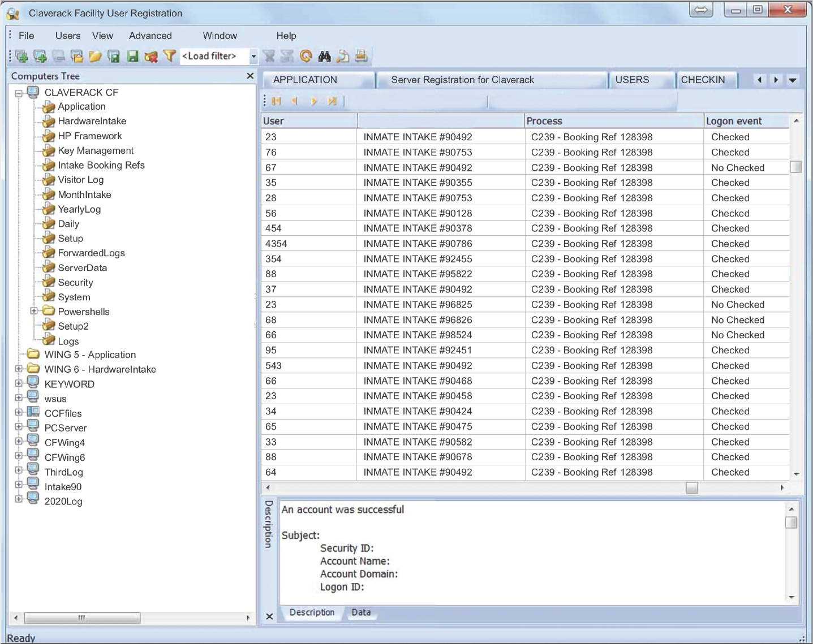
Task: Click the log icon with red X
Action: [150, 56]
